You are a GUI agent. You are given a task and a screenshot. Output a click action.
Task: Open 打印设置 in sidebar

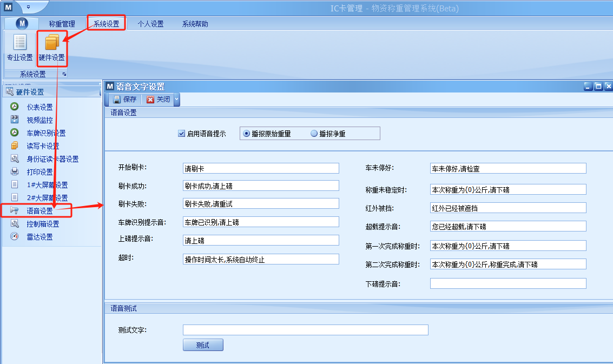[39, 171]
